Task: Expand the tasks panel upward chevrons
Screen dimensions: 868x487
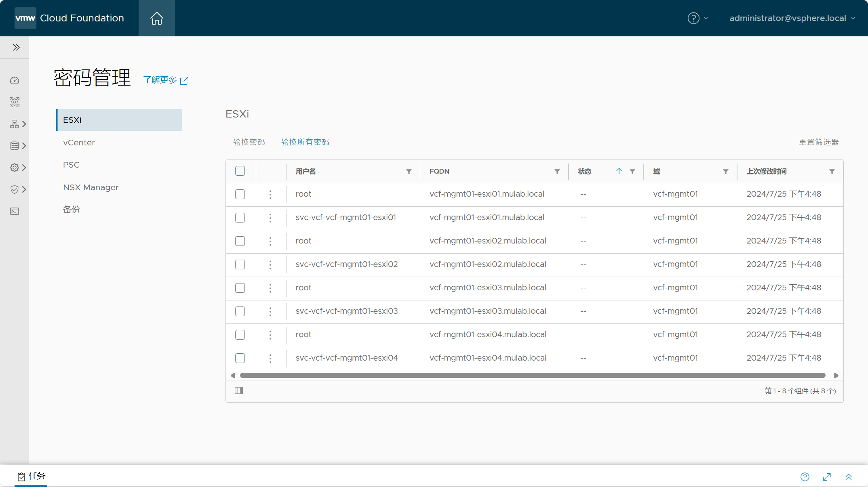Action: [849, 477]
